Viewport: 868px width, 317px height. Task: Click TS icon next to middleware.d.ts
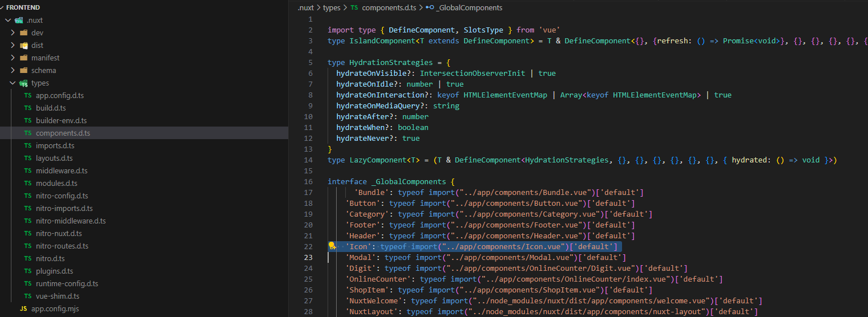click(x=27, y=170)
